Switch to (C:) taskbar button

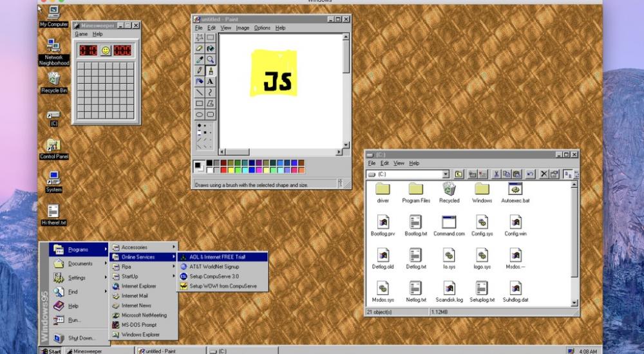point(242,351)
